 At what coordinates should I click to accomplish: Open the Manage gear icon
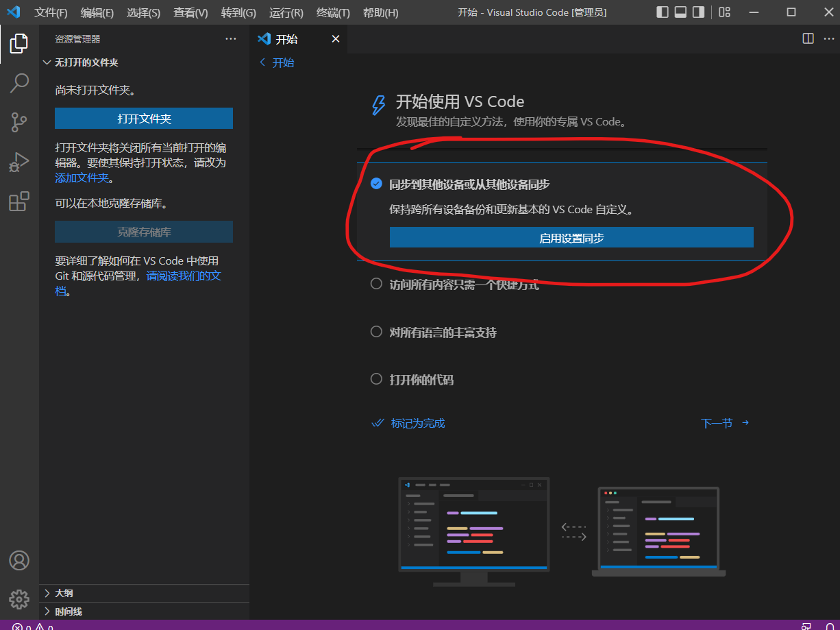point(19,599)
